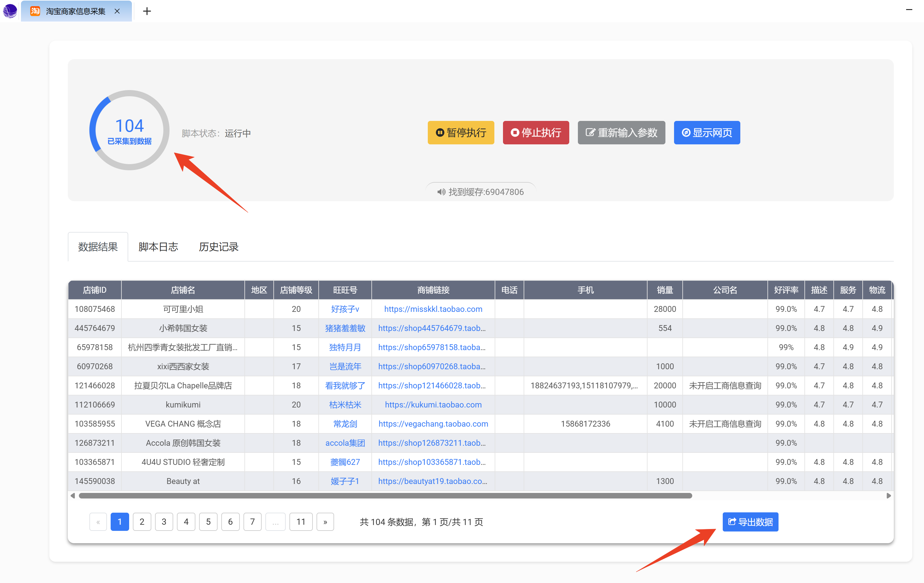Click phone number 15868172336 cell
The image size is (924, 583).
click(585, 424)
